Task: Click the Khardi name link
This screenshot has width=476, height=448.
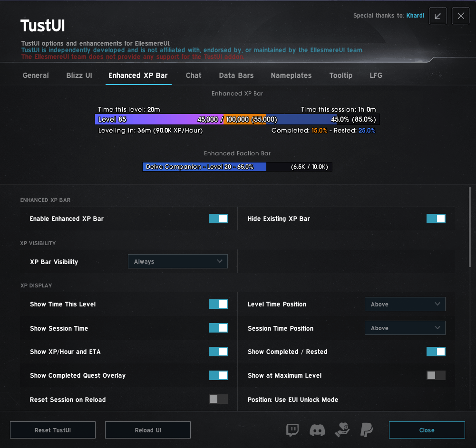Action: coord(415,16)
